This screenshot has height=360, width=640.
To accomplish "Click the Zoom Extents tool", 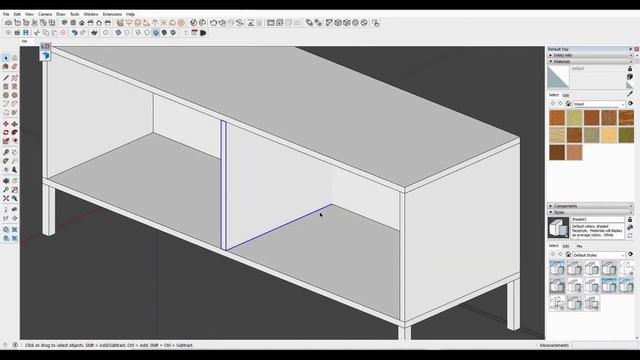I will pyautogui.click(x=6, y=198).
